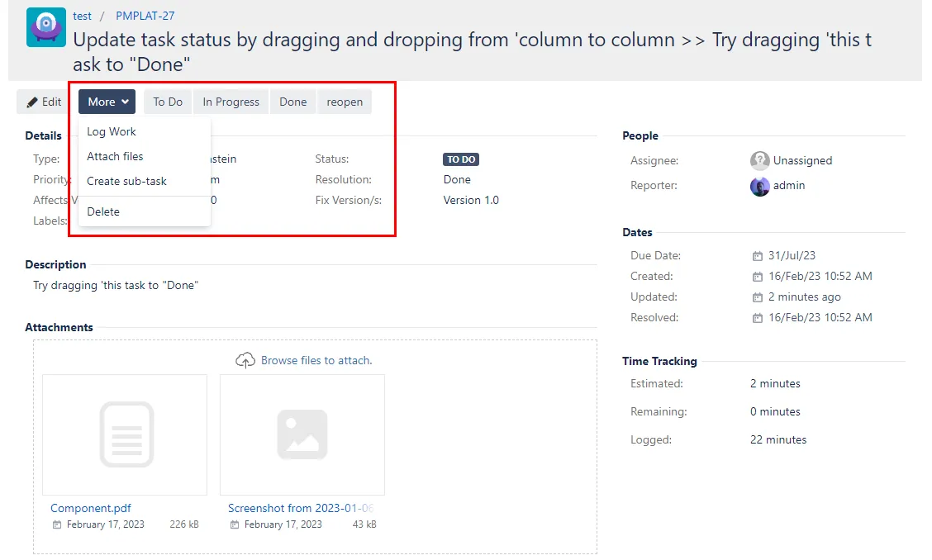Viewport: 932px width, 560px height.
Task: Click the Due Date calendar icon
Action: click(x=757, y=256)
